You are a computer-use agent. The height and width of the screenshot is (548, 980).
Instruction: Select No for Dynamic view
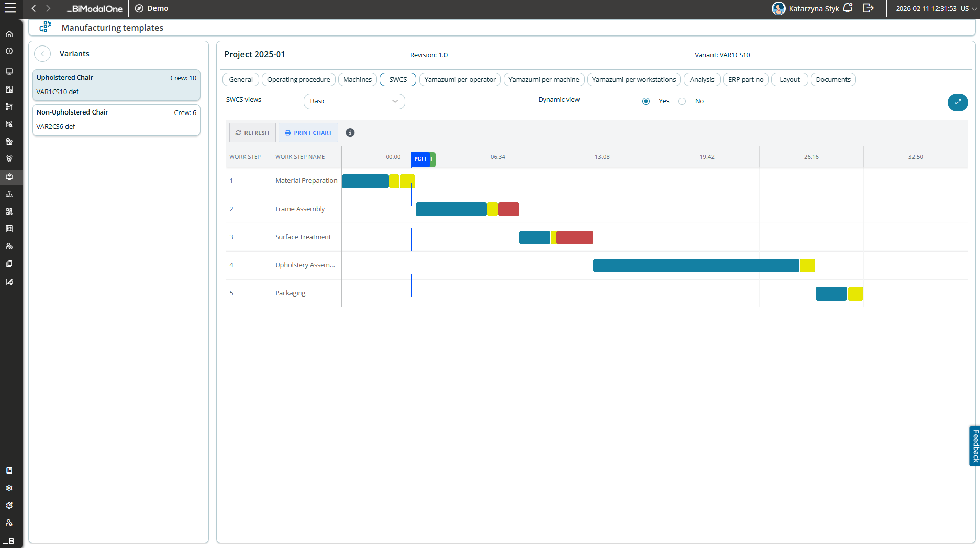click(x=682, y=101)
